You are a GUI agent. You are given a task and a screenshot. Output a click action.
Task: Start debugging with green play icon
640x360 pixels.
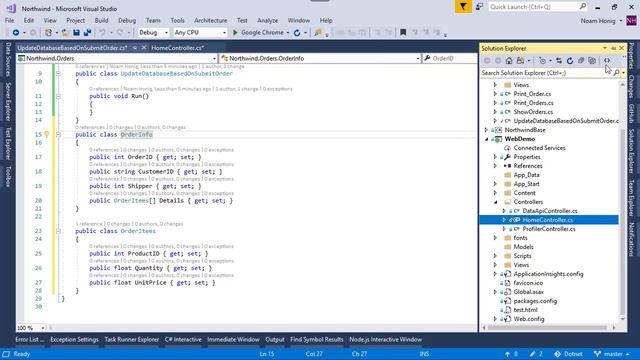click(235, 32)
